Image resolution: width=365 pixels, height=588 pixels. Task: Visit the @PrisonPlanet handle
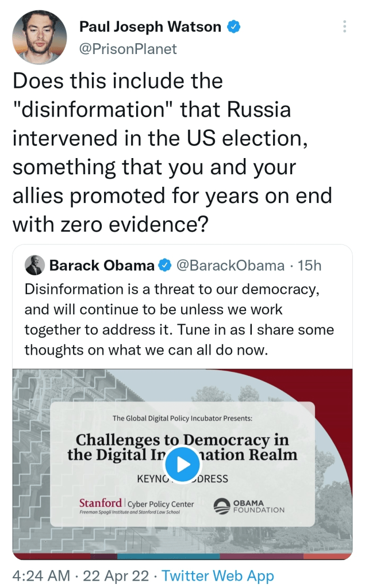pyautogui.click(x=128, y=49)
